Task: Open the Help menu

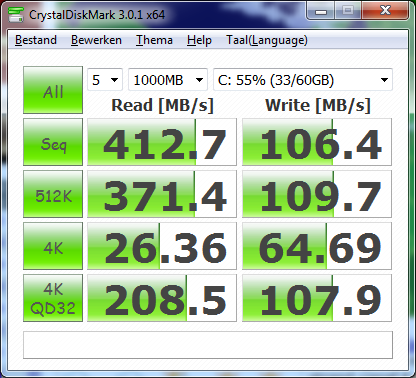Action: [x=199, y=40]
